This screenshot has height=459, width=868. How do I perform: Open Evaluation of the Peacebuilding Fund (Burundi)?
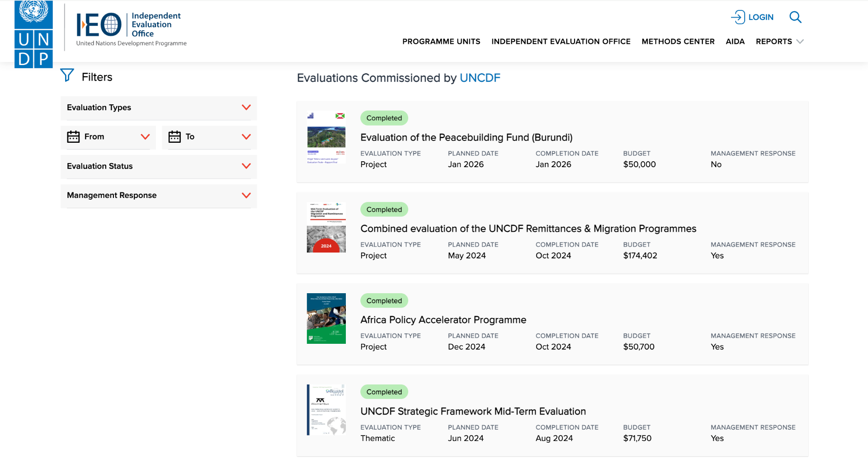point(466,137)
